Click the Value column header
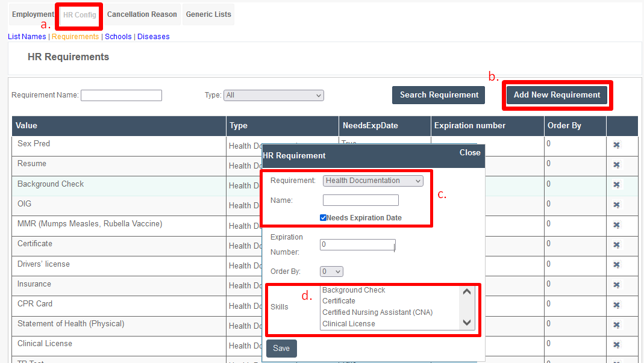This screenshot has width=644, height=363. coord(119,126)
